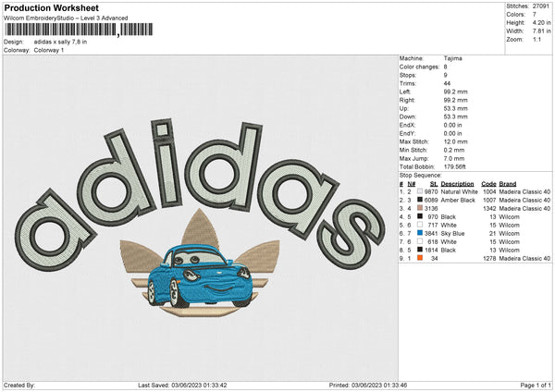Click the Machine value Tajima
Viewport: 555px width, 392px height.
[452, 58]
